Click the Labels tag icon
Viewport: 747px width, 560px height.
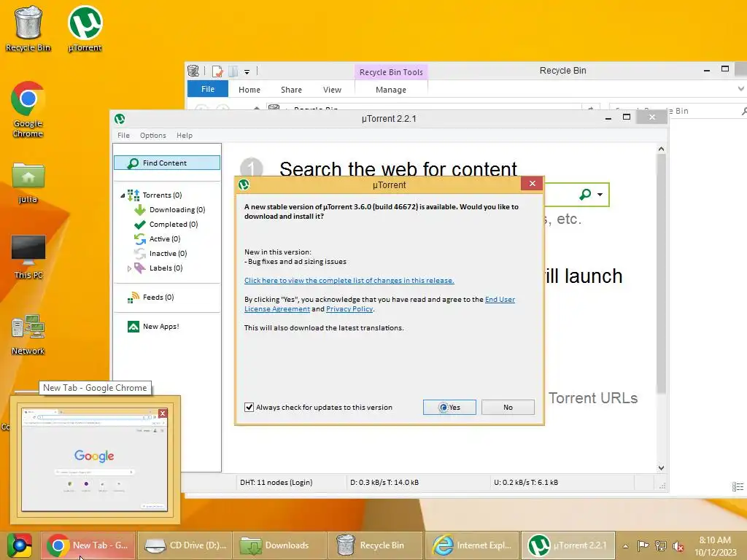[139, 268]
